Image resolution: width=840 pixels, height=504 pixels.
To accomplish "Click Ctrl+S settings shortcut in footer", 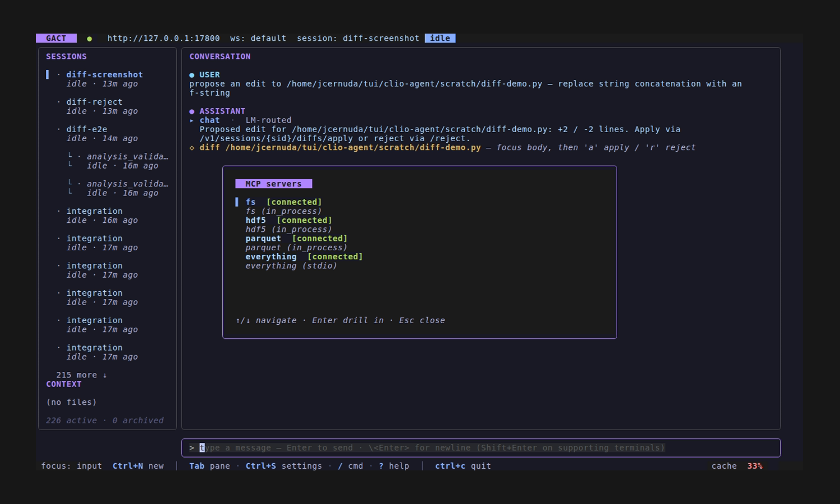I will pos(284,466).
